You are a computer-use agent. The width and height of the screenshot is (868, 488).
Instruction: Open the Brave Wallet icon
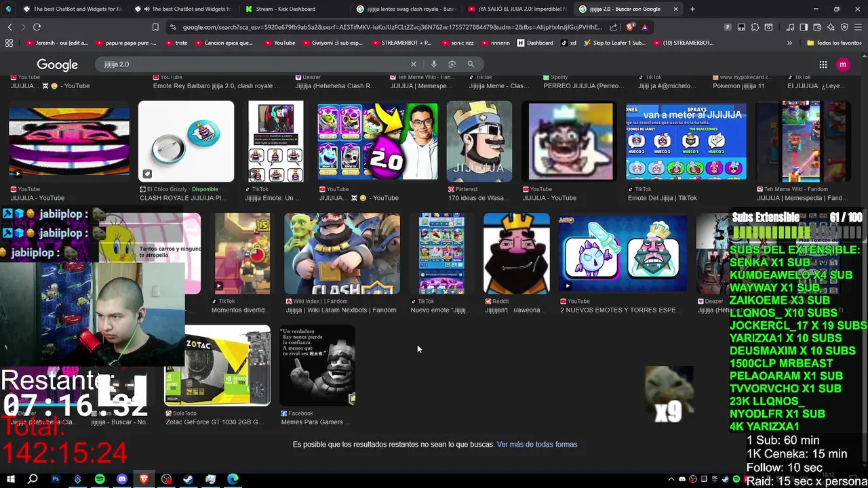817,27
